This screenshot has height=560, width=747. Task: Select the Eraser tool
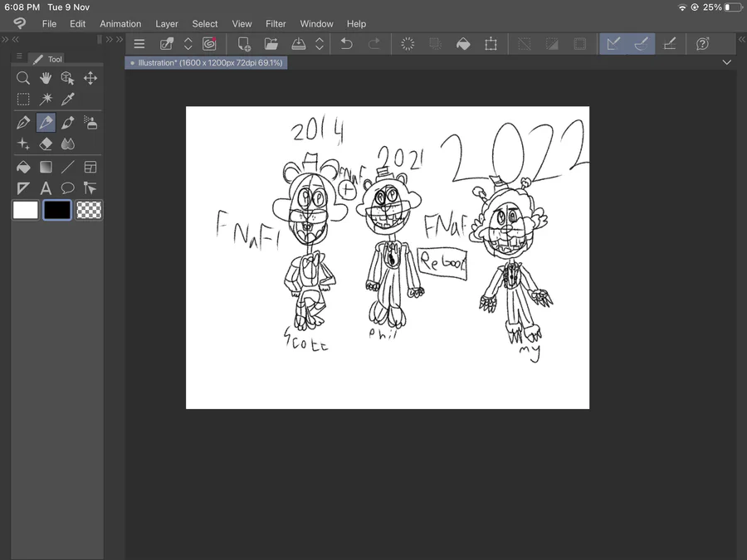pos(46,144)
